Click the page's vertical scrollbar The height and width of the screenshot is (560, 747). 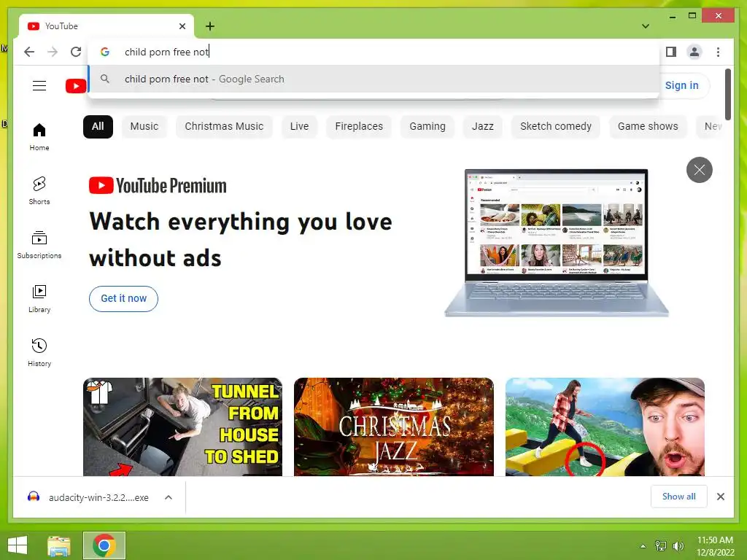[x=727, y=94]
